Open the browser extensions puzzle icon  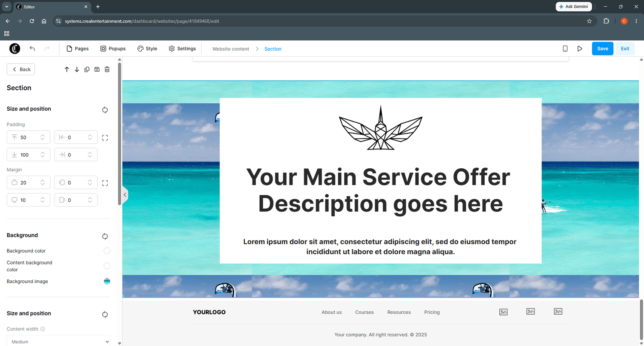(606, 21)
